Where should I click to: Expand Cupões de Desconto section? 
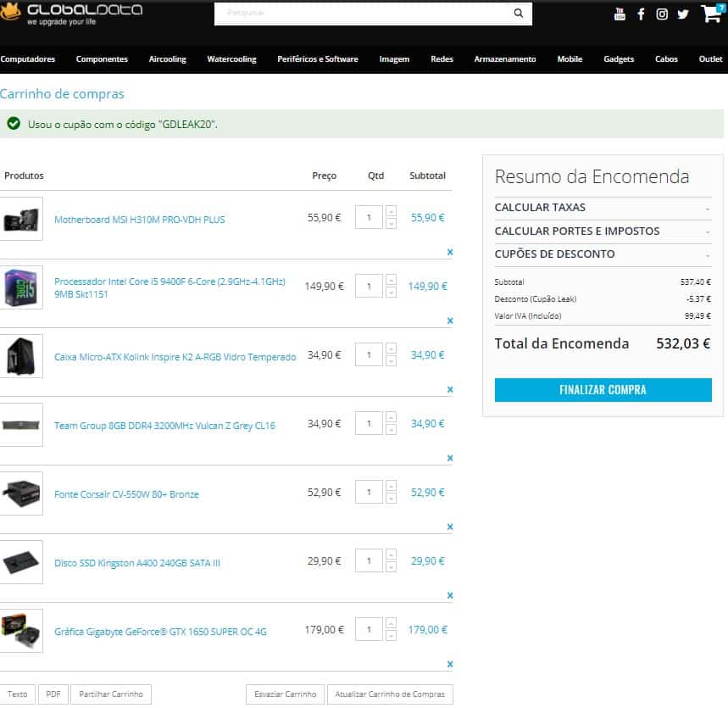point(603,254)
